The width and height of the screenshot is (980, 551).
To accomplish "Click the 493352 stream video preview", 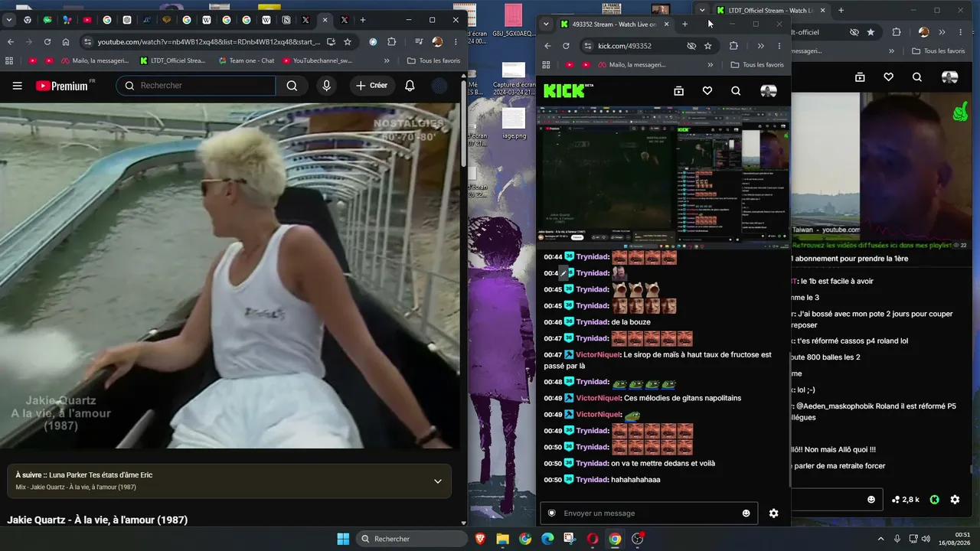I will coord(664,178).
